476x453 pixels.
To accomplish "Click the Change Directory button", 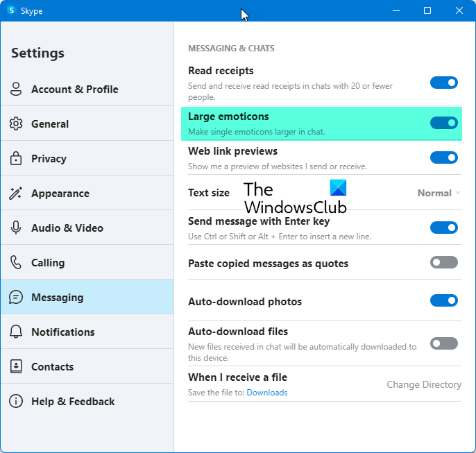I will (x=424, y=384).
